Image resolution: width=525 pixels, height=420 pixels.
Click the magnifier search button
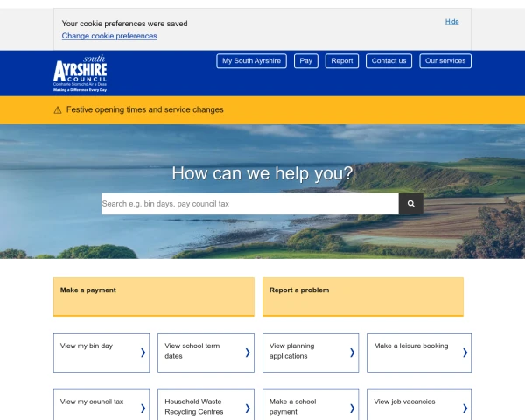click(411, 204)
